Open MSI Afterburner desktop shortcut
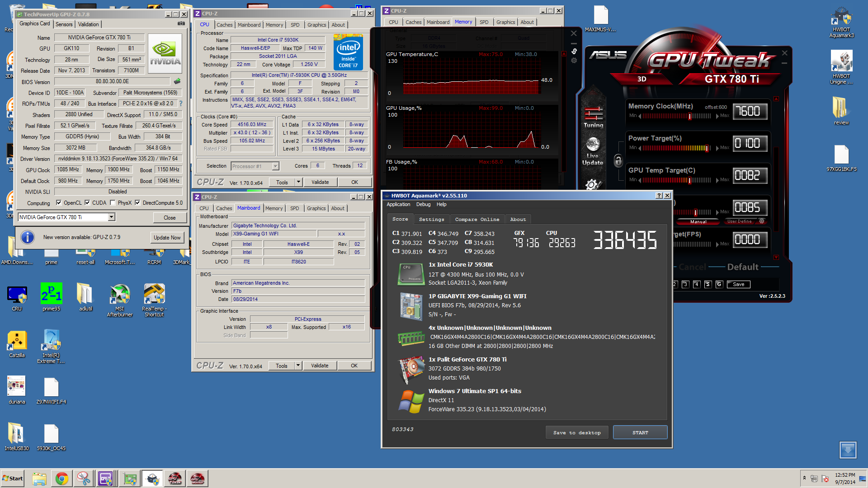The image size is (868, 488). click(x=120, y=300)
